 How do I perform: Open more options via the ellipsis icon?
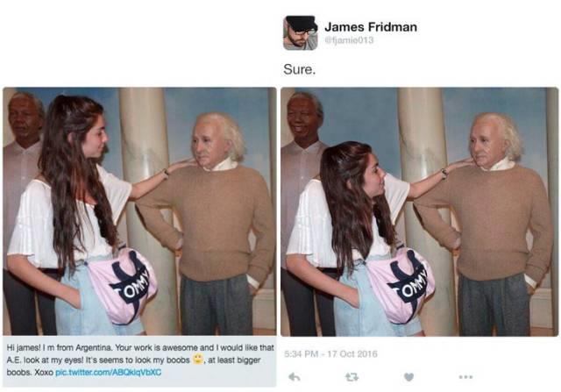(465, 376)
